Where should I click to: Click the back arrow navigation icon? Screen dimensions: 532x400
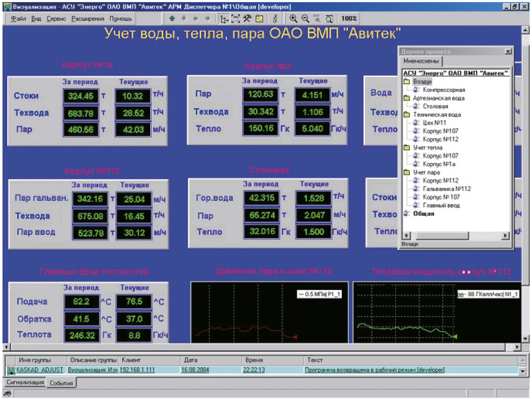click(196, 19)
